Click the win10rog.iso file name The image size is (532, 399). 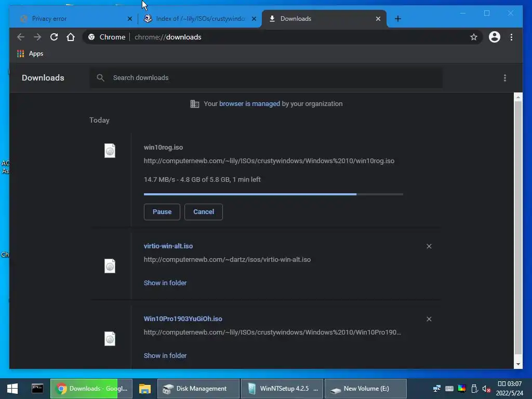[163, 147]
